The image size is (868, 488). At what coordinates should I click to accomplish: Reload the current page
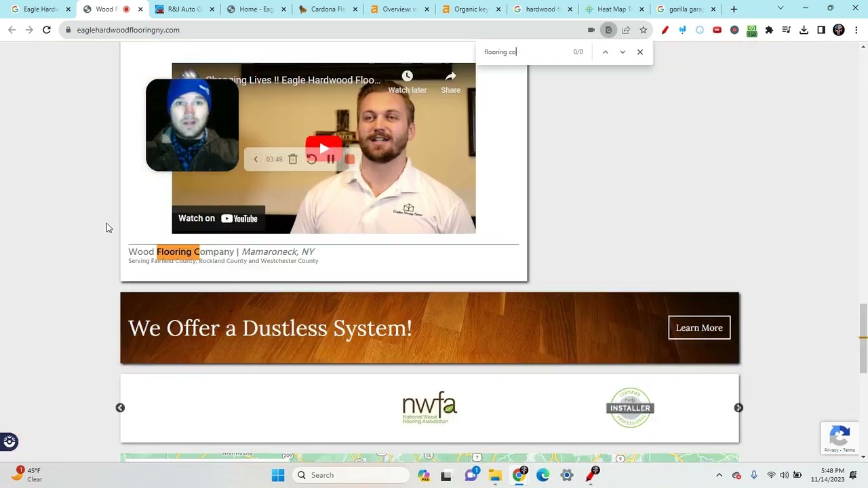point(46,30)
